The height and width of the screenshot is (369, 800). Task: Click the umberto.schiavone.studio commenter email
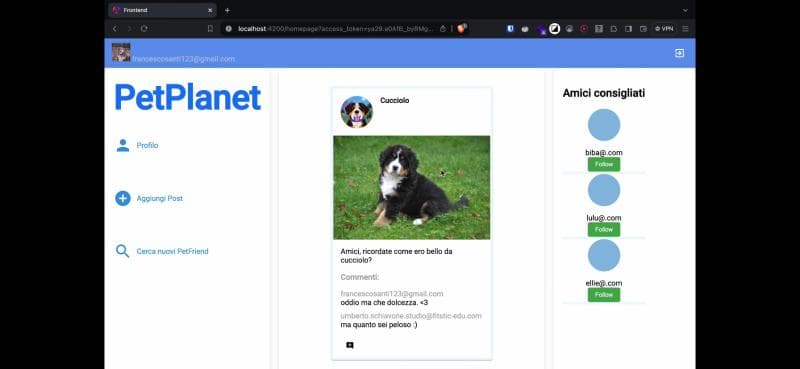tap(411, 316)
